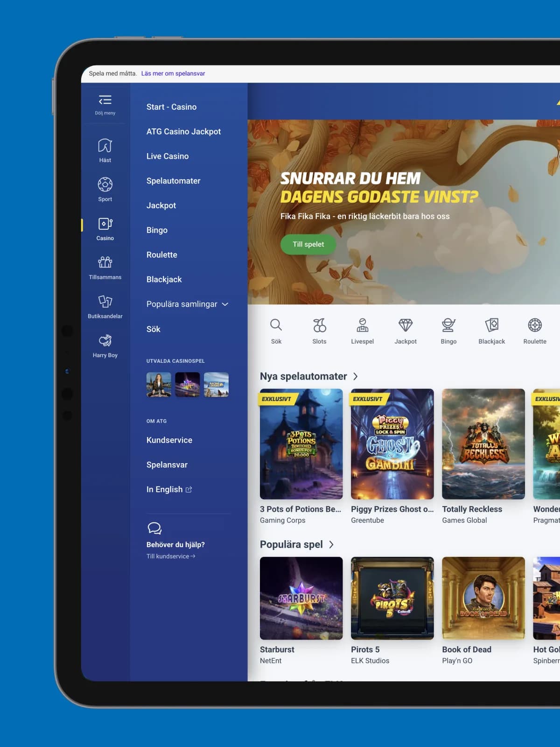Open the Häst horse section

(105, 146)
